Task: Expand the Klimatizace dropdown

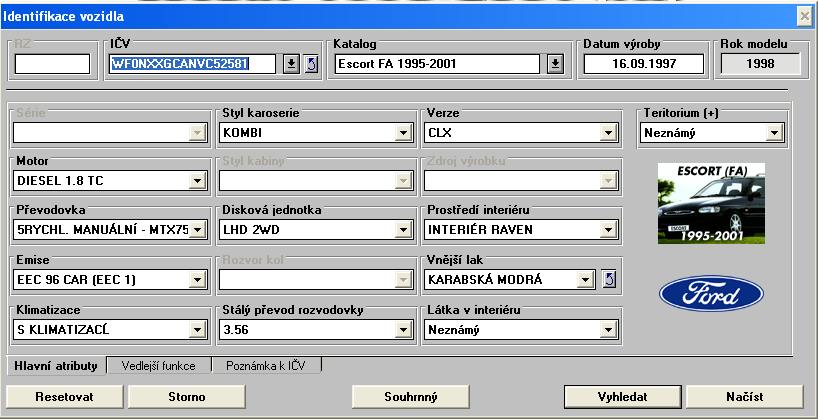Action: pyautogui.click(x=198, y=328)
